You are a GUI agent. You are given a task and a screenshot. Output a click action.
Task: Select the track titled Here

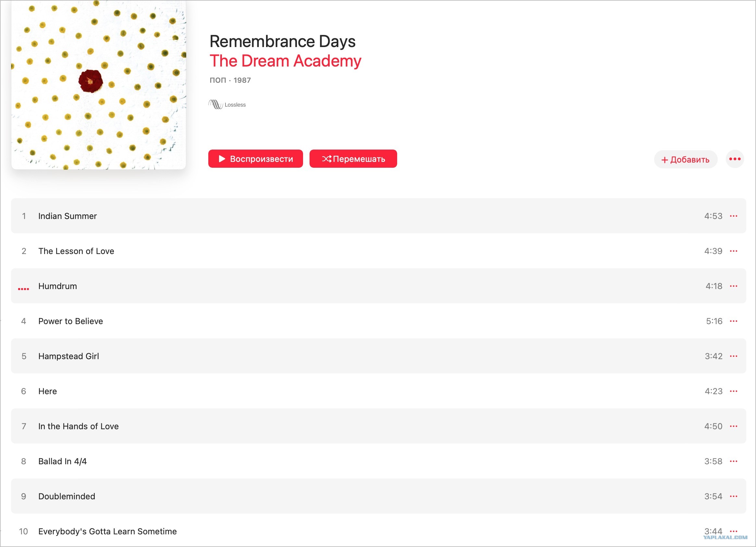click(378, 391)
